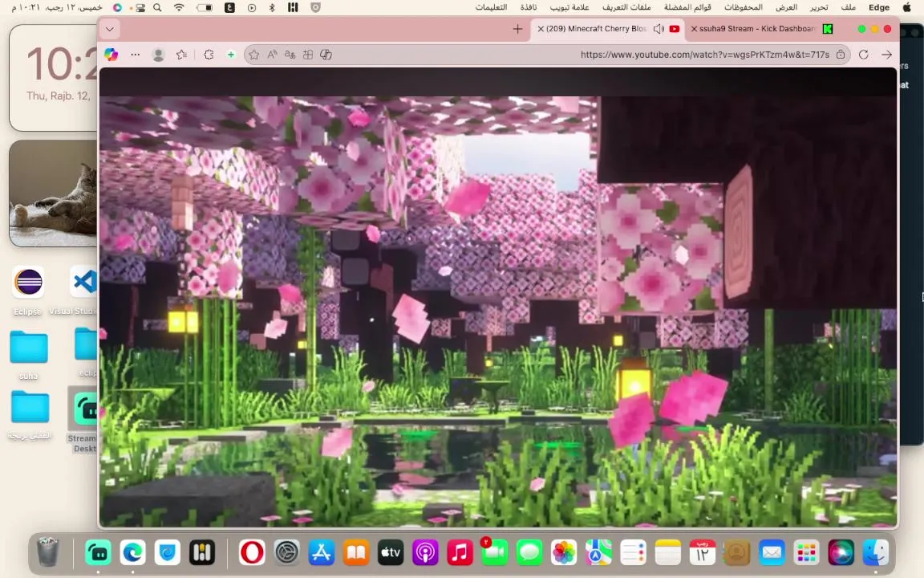Viewport: 924px width, 578px height.
Task: Reload the YouTube page
Action: [864, 55]
